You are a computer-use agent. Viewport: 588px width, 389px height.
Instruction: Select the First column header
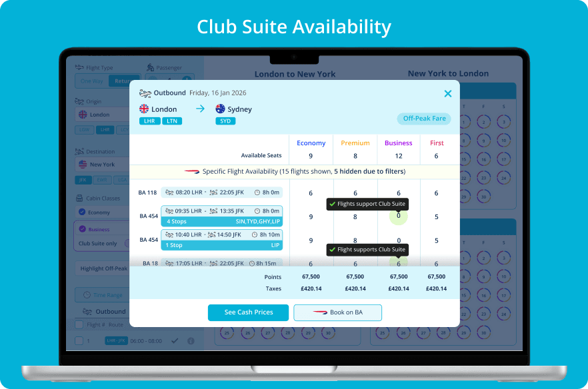tap(437, 143)
